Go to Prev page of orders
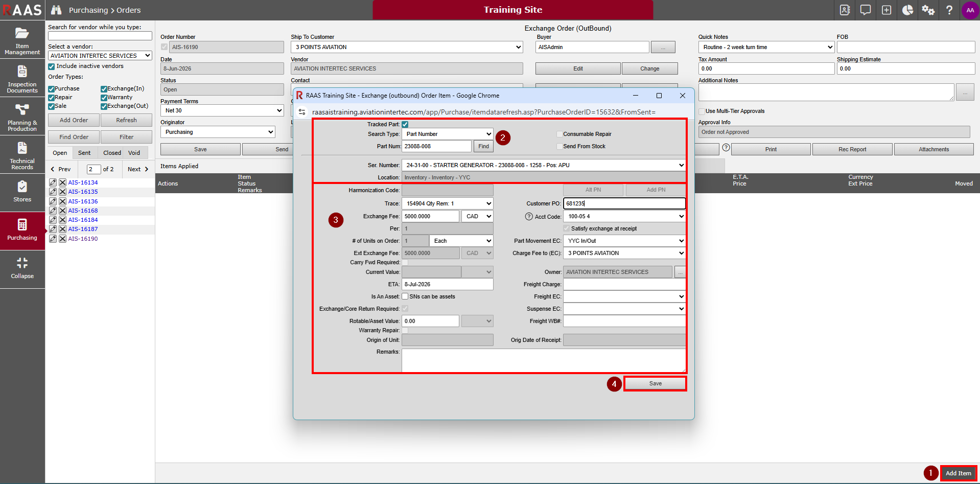980x484 pixels. 61,169
